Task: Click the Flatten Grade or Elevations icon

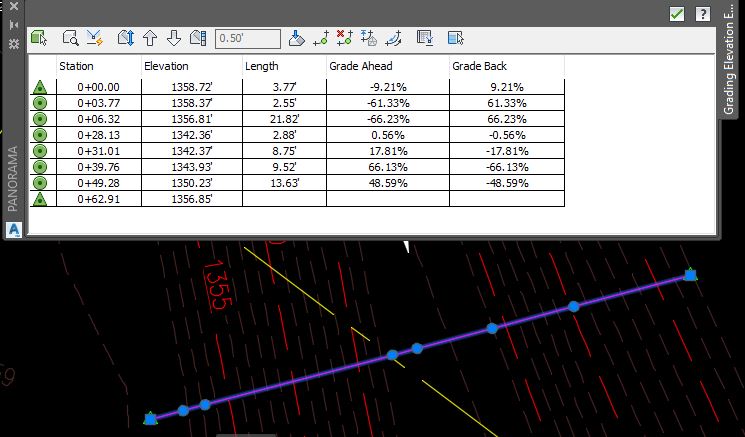Action: 296,38
